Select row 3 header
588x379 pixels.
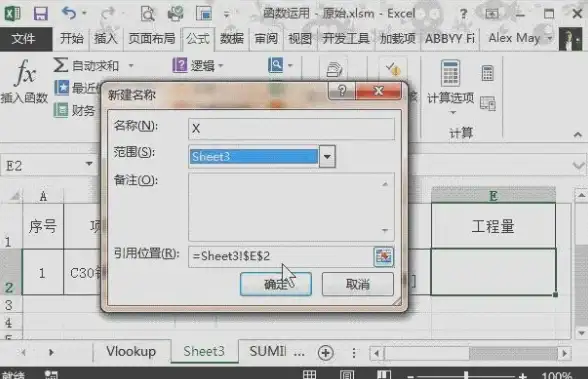9,305
